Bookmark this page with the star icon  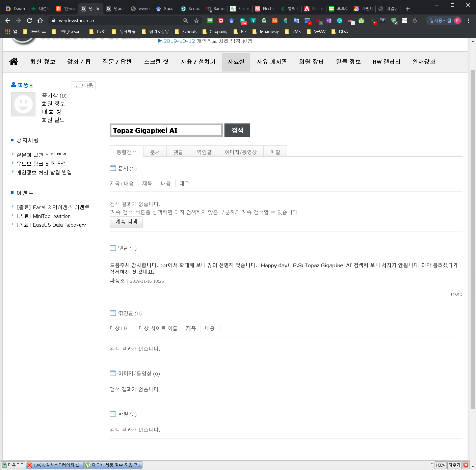click(196, 21)
